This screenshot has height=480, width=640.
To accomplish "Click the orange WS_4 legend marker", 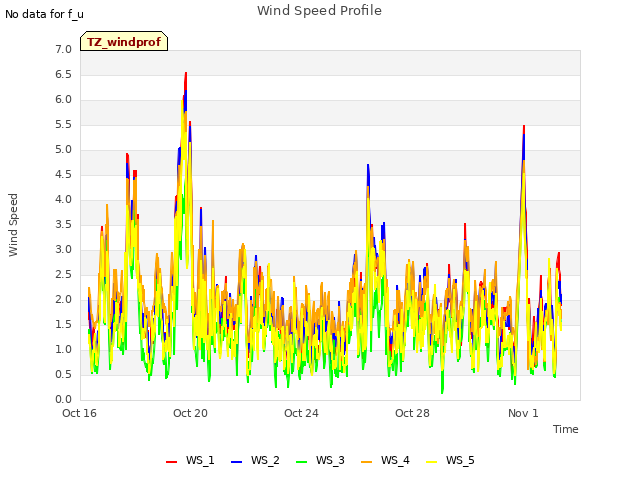I will (x=367, y=462).
